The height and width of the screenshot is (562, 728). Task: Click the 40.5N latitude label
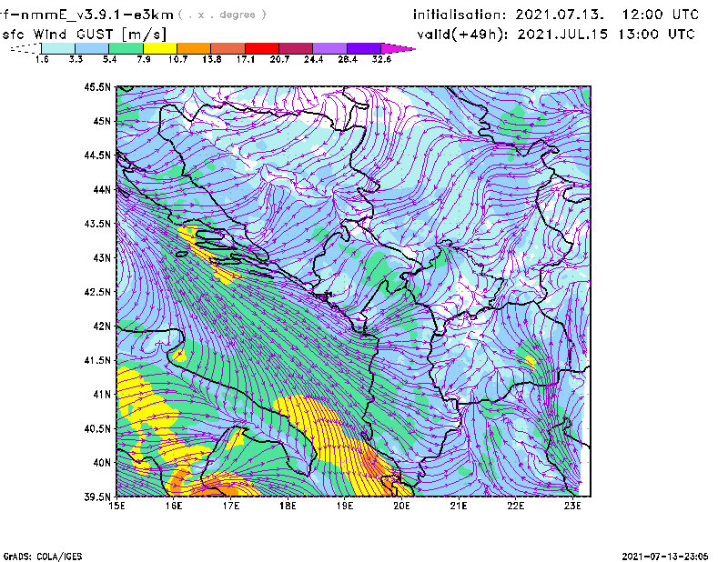(x=97, y=428)
